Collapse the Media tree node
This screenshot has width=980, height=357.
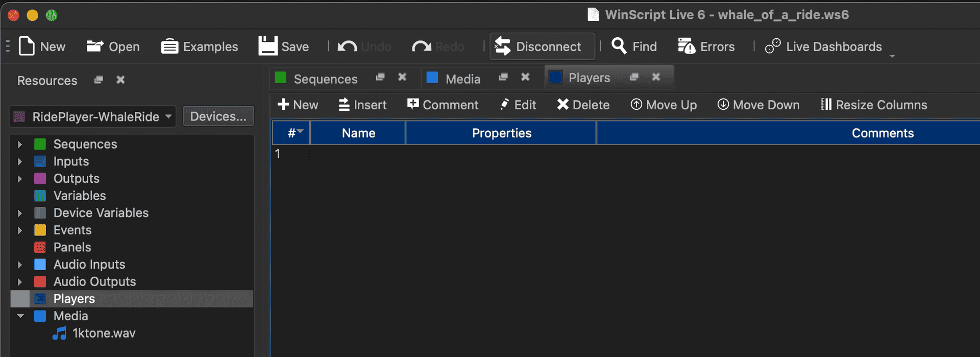pyautogui.click(x=20, y=316)
